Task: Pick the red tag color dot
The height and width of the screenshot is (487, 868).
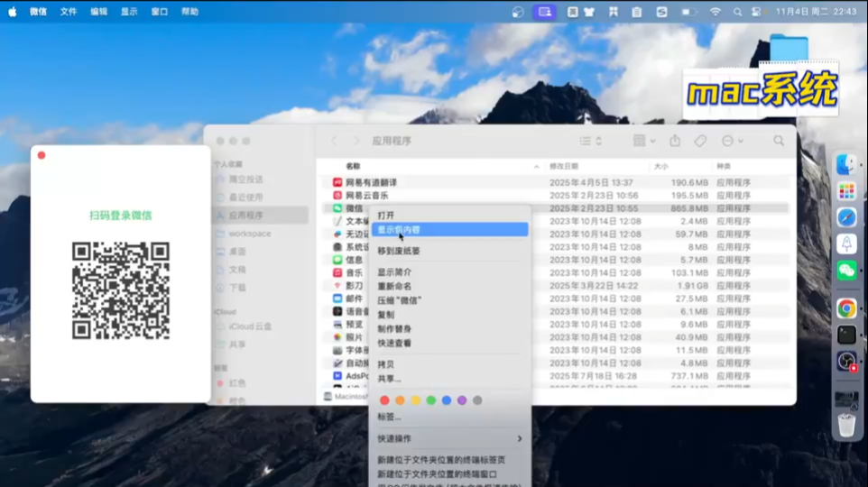Action: tap(384, 400)
